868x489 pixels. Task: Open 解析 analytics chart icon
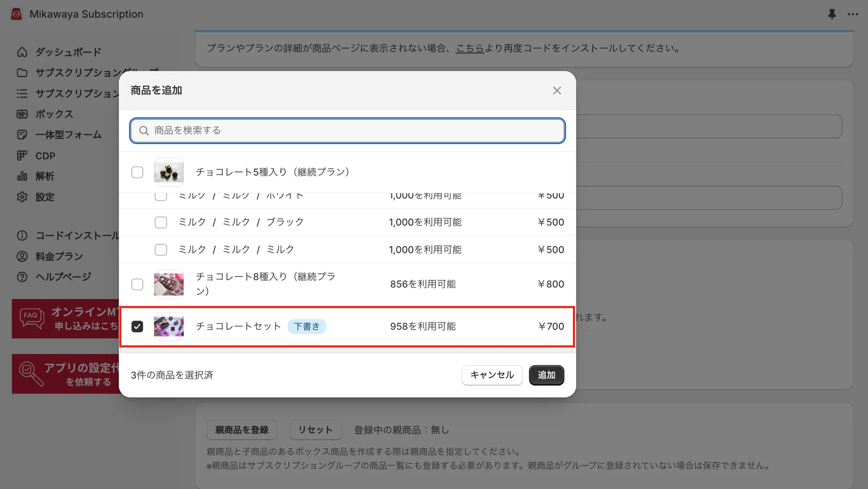(x=22, y=176)
